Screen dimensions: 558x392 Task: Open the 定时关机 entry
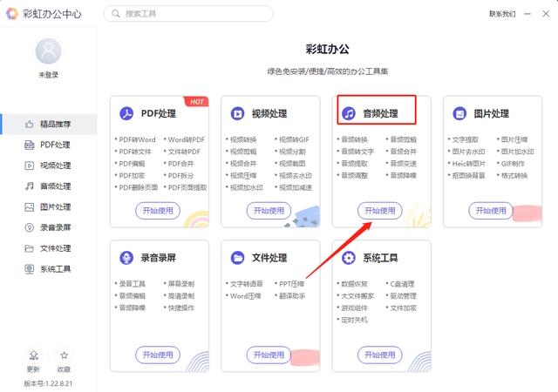[355, 320]
